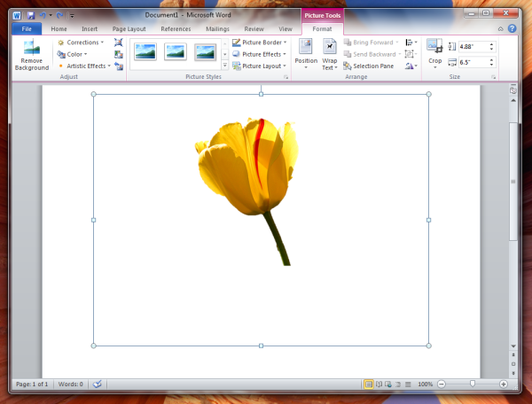Open the Picture Effects dropdown
Viewport: 532px width, 404px height.
[260, 54]
